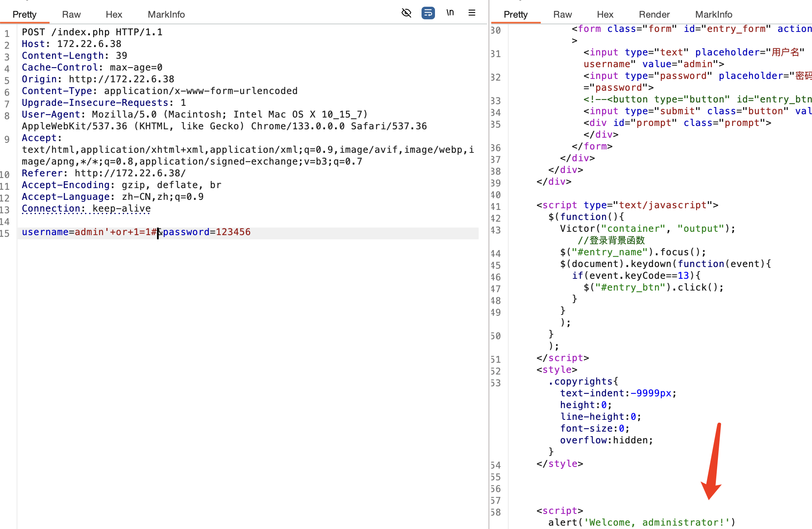812x529 pixels.
Task: Click the input type="submit" line
Action: click(x=697, y=111)
